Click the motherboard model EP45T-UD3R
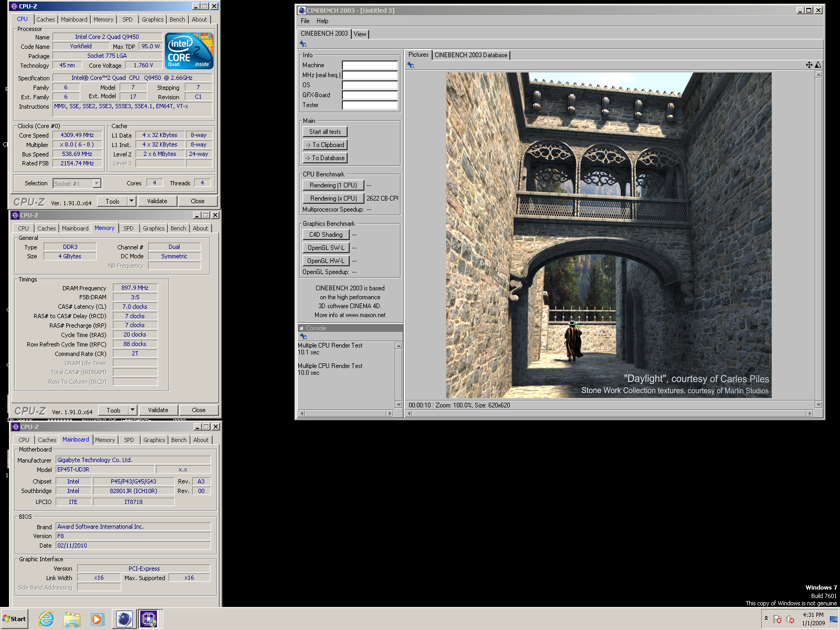Screen dimensions: 840x630 104,469
